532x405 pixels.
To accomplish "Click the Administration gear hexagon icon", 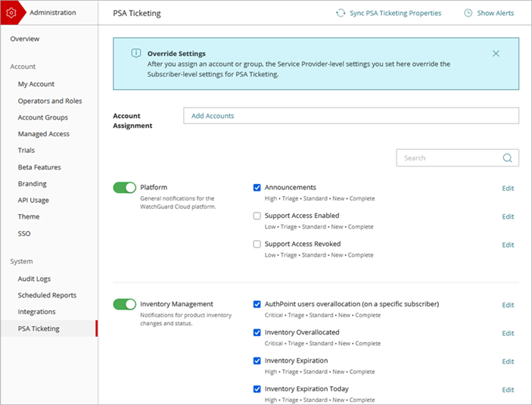I will [11, 13].
